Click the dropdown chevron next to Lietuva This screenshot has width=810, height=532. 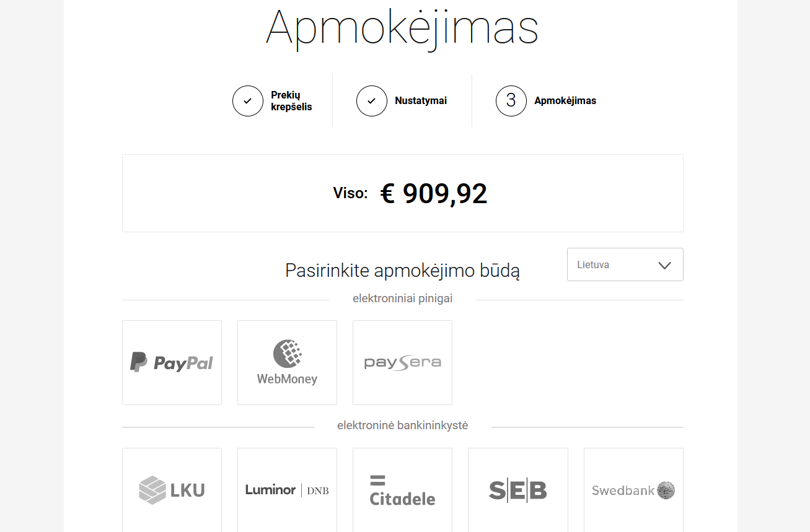[664, 265]
